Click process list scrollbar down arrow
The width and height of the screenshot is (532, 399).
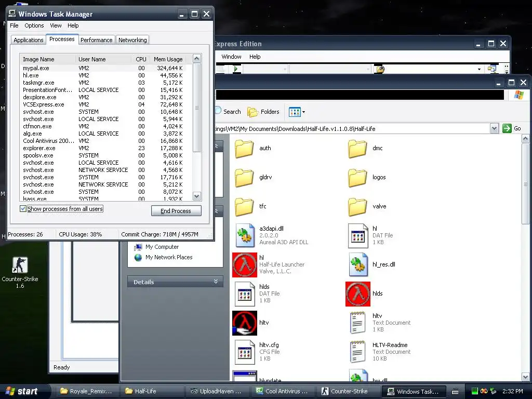pos(197,196)
